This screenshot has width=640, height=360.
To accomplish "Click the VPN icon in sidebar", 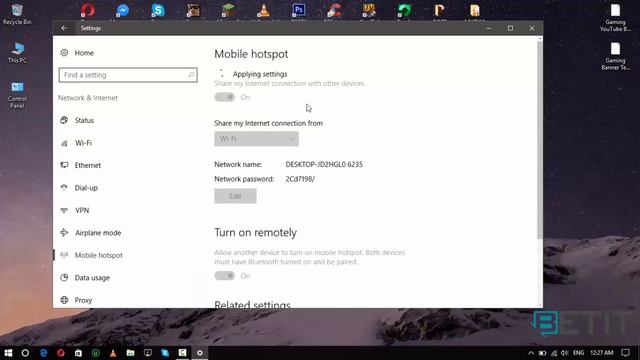I will pos(64,210).
